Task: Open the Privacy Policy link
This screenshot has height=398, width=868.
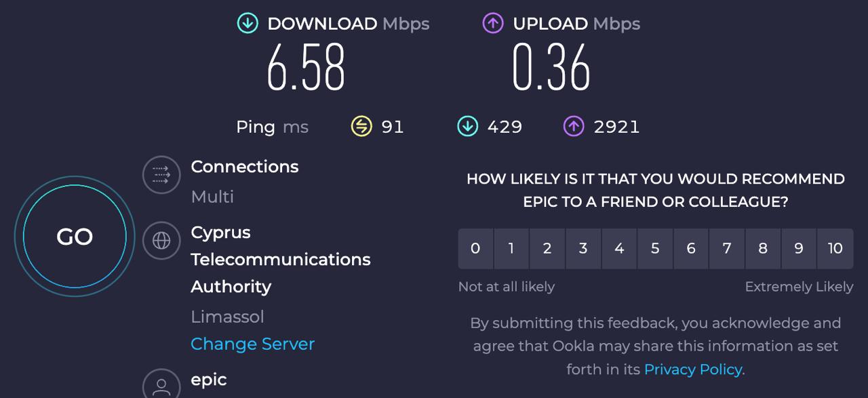Action: coord(692,370)
